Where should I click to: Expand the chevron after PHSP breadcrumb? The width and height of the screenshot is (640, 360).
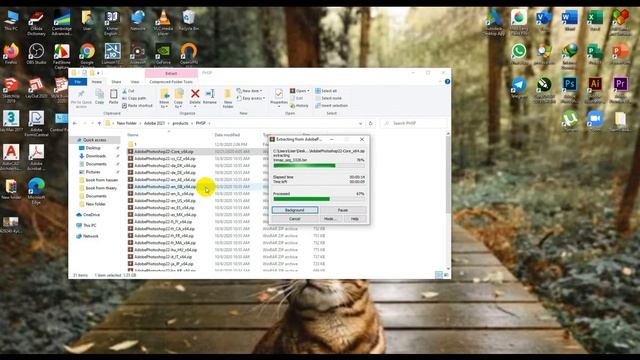[x=209, y=123]
